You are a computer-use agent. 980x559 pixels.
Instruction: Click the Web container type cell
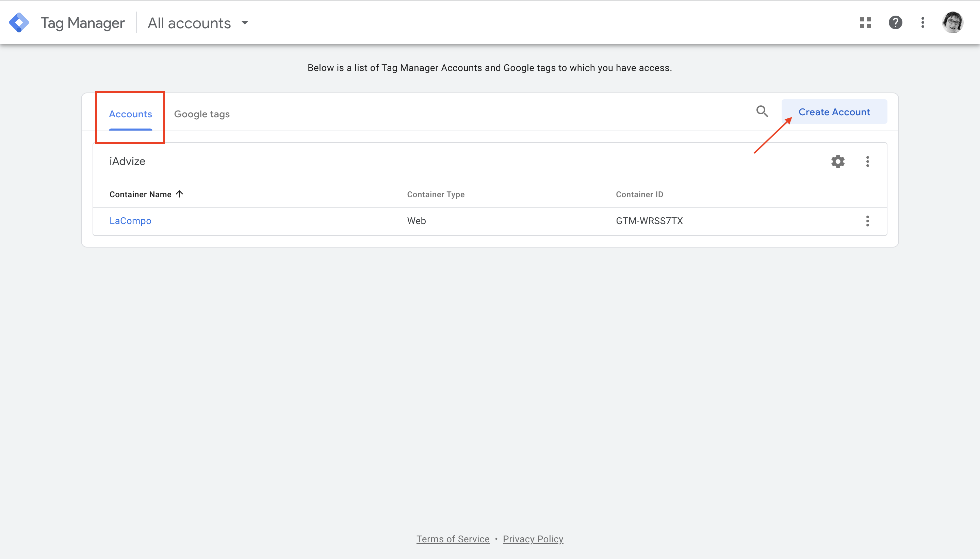(x=416, y=221)
